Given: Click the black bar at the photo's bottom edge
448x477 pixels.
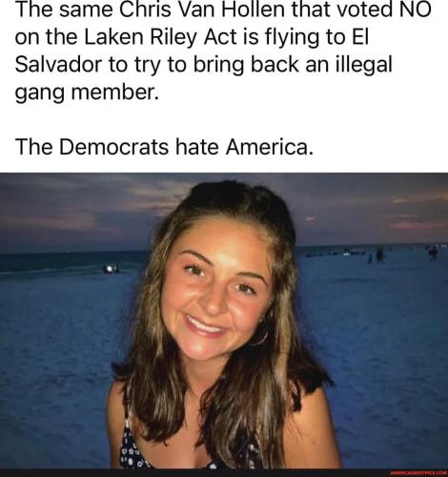Looking at the screenshot, I should [224, 473].
